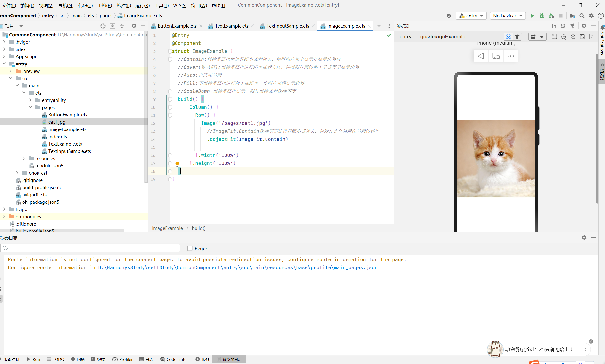Click the rotate device icon in previewer
Screen dimensions: 605x364
point(496,56)
